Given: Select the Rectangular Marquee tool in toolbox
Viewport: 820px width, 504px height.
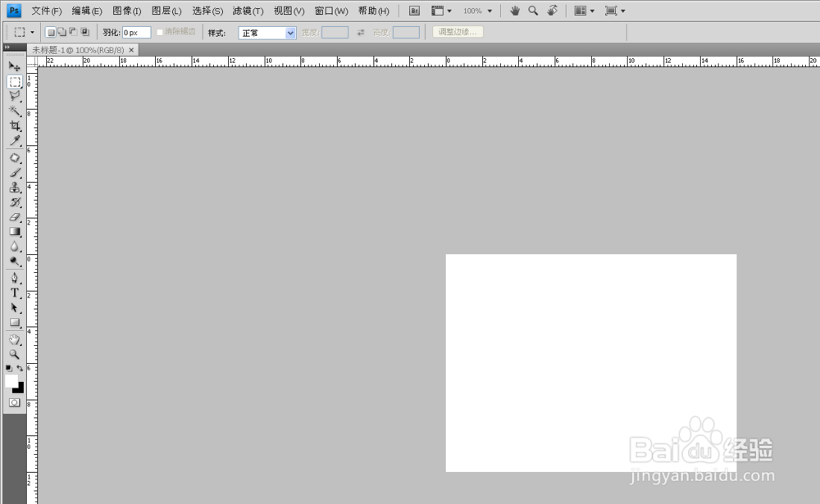Looking at the screenshot, I should coord(15,82).
